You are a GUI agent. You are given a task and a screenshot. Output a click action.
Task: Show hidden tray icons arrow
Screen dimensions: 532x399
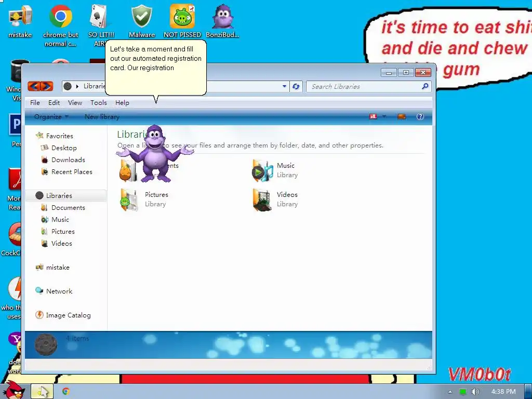point(450,392)
